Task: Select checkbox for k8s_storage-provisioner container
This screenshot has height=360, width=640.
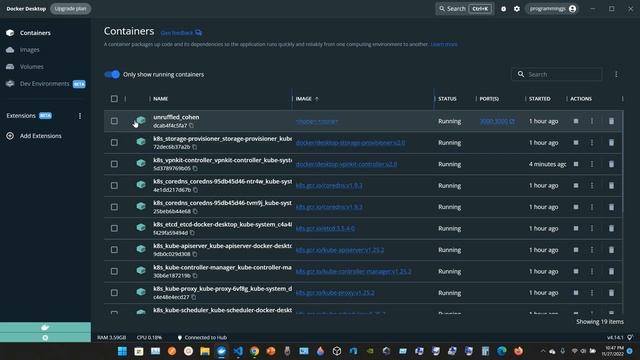Action: click(114, 142)
